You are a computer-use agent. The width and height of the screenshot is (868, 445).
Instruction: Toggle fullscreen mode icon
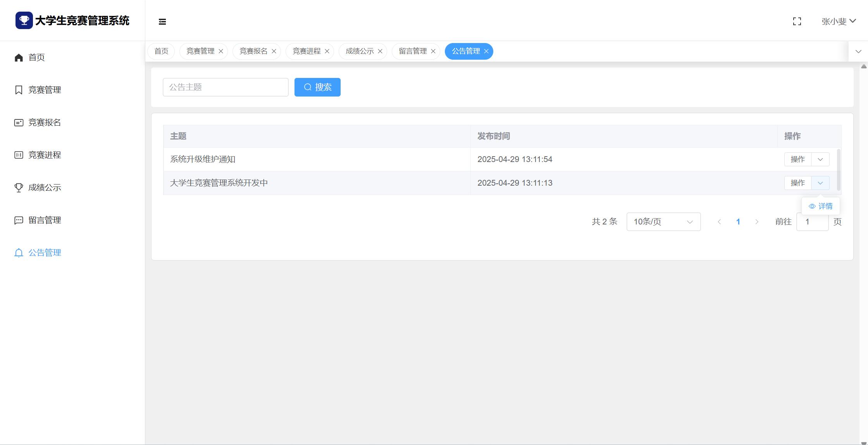797,21
